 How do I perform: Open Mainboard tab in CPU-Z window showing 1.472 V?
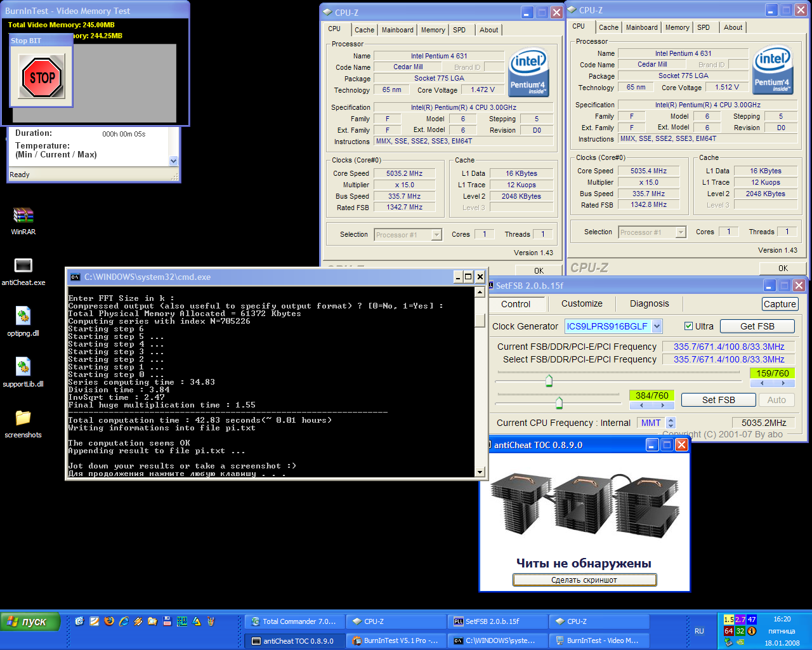(x=398, y=30)
